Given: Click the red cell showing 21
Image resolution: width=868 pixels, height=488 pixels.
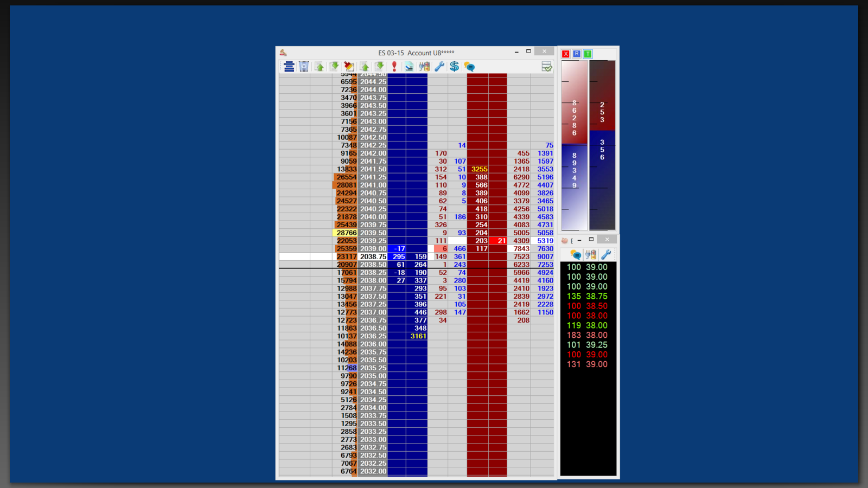Looking at the screenshot, I should pyautogui.click(x=498, y=241).
